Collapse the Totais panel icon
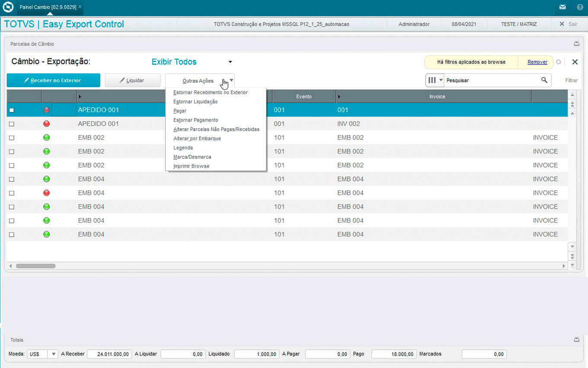Screen dimensions: 588x368 (x=576, y=340)
